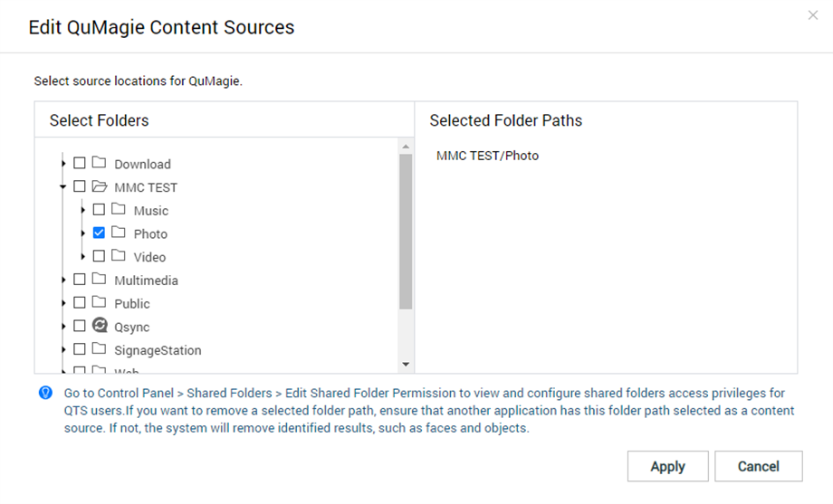
Task: Click the open MMC TEST folder icon
Action: pos(100,187)
